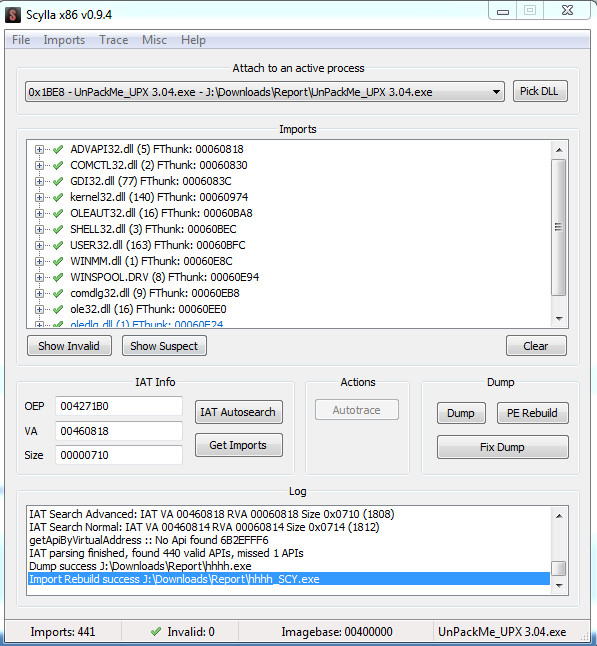Click the Show Invalid button
The width and height of the screenshot is (597, 646).
coord(69,346)
